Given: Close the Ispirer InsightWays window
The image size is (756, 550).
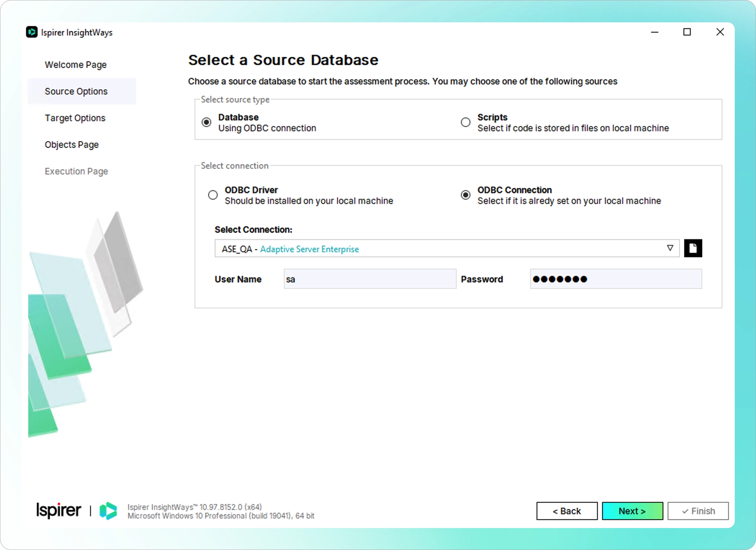Looking at the screenshot, I should [720, 32].
